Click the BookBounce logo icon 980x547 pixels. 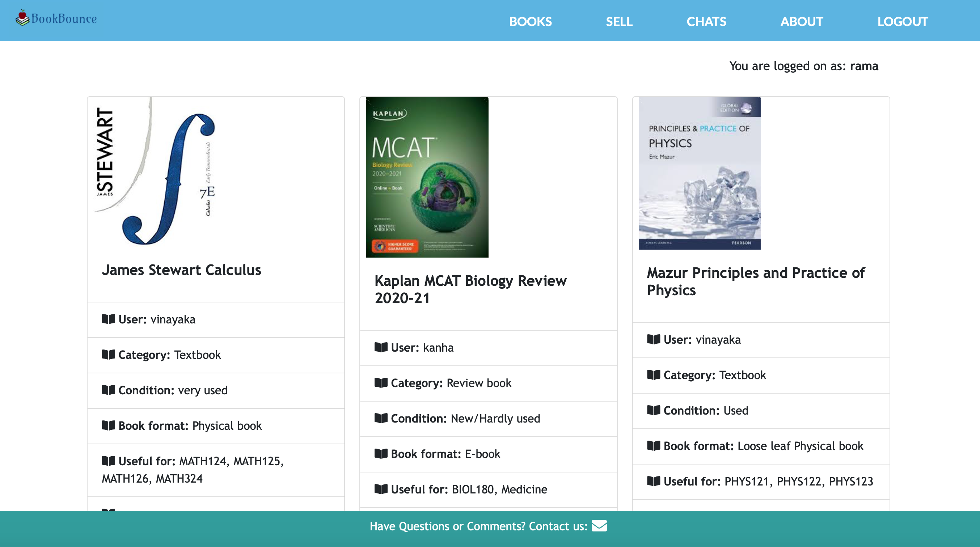click(x=22, y=18)
